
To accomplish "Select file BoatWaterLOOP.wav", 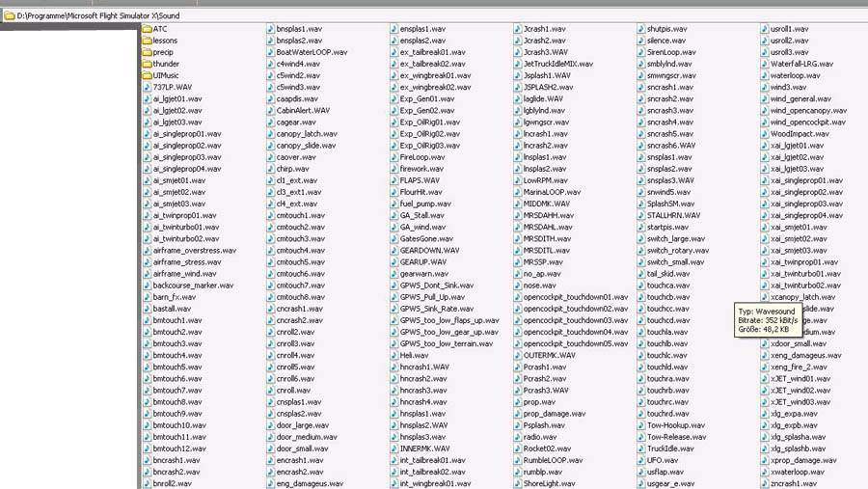I will [312, 52].
